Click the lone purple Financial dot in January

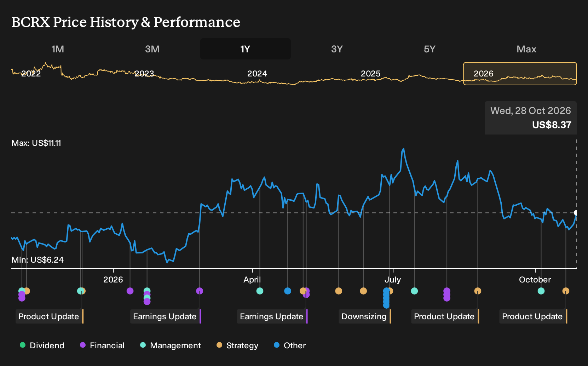130,291
